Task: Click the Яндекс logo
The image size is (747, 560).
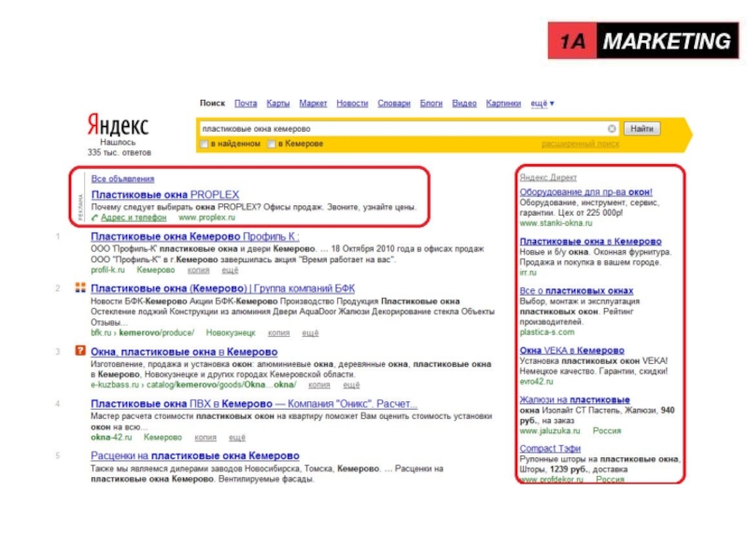Action: [x=119, y=125]
